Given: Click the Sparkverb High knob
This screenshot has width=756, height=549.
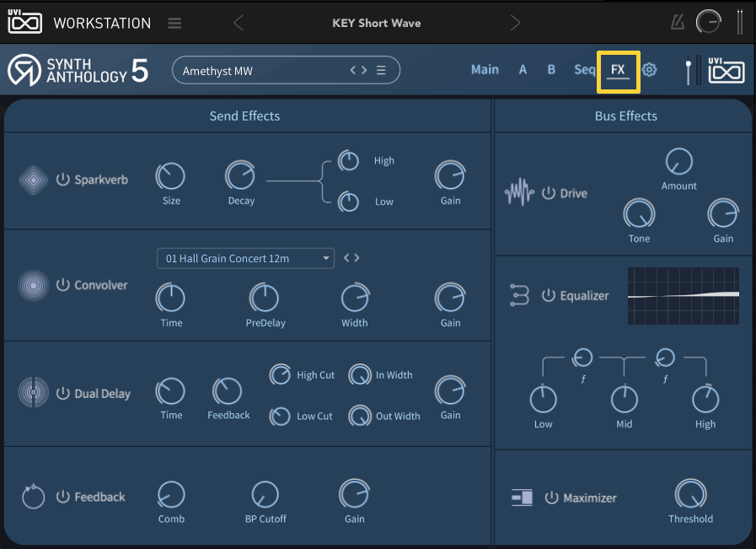Looking at the screenshot, I should click(348, 160).
